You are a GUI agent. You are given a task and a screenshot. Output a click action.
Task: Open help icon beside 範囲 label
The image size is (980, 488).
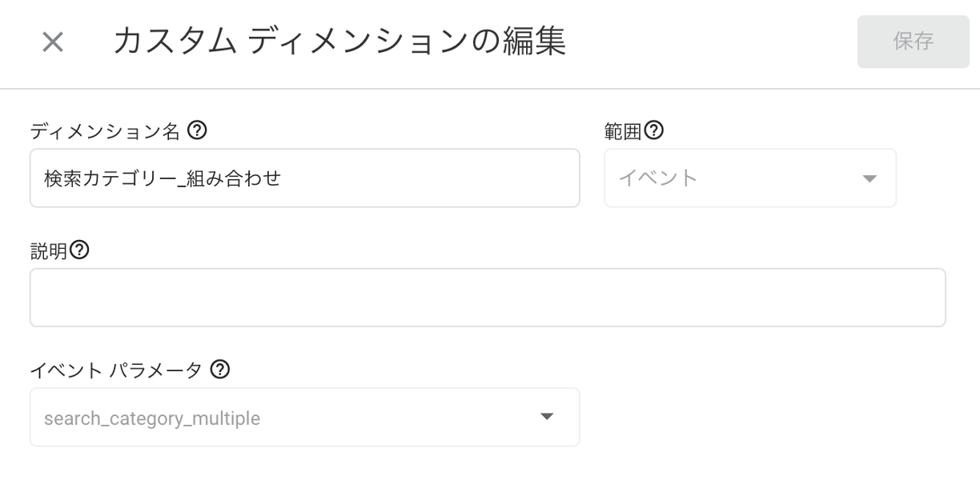coord(653,130)
